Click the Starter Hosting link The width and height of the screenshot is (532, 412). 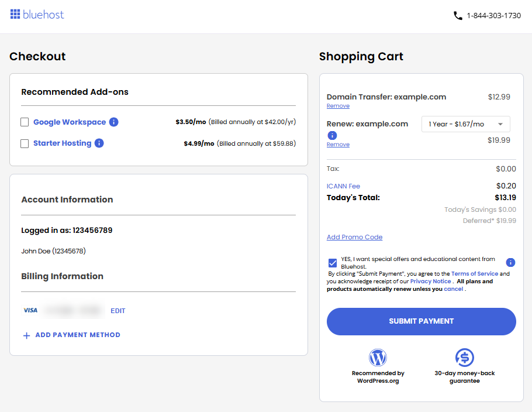(63, 143)
